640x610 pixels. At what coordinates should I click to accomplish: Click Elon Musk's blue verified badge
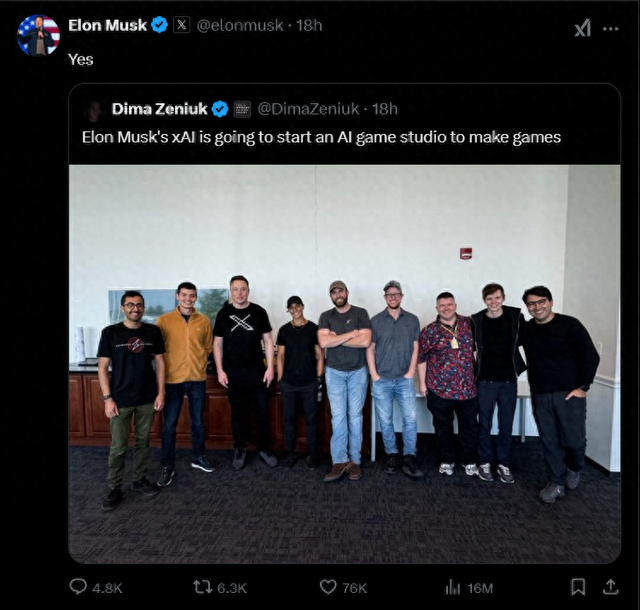[x=159, y=25]
